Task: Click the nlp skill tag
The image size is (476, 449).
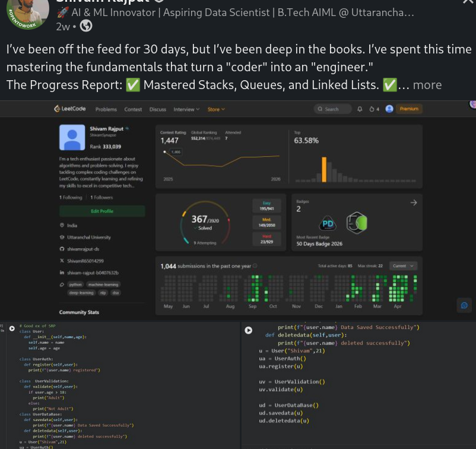Action: pyautogui.click(x=103, y=293)
